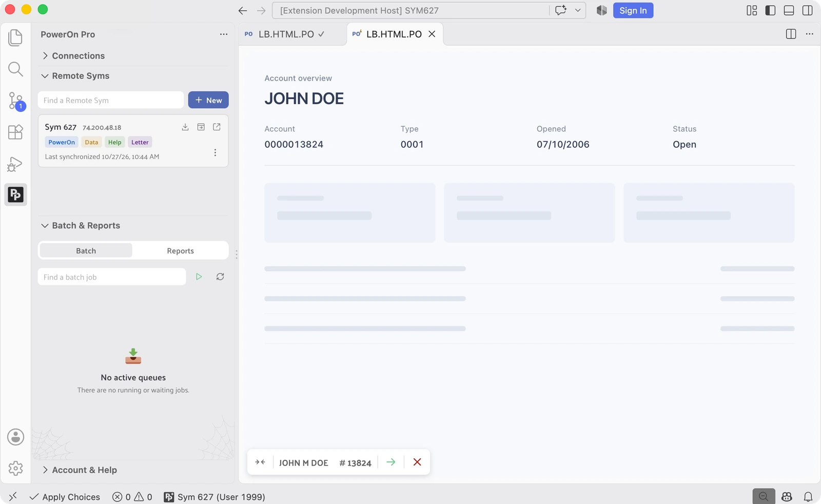Select the Reports segment
The width and height of the screenshot is (821, 504).
point(180,250)
